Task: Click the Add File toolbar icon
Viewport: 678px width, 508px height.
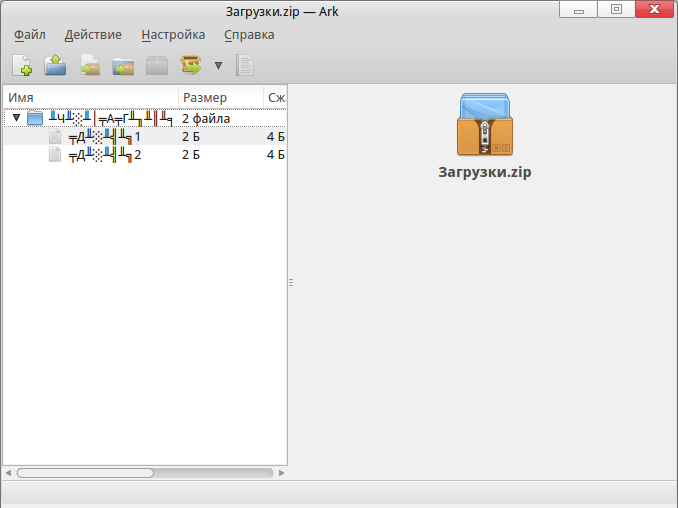Action: click(90, 66)
